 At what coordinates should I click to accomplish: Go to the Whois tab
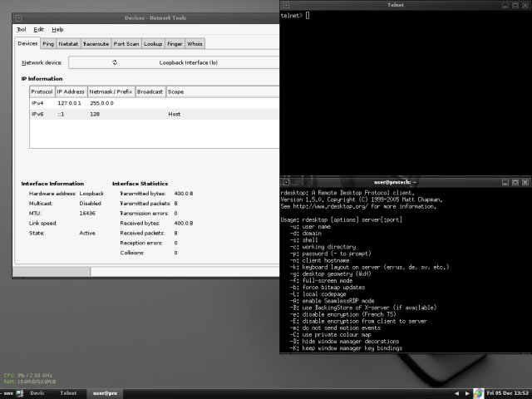[195, 43]
